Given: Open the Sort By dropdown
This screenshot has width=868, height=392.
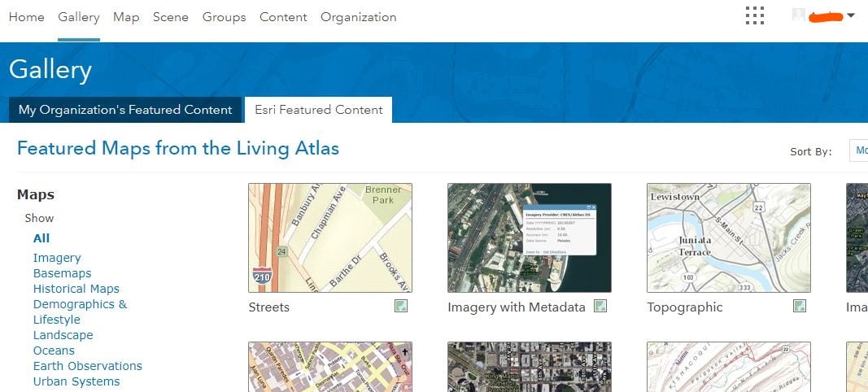Looking at the screenshot, I should pos(858,150).
